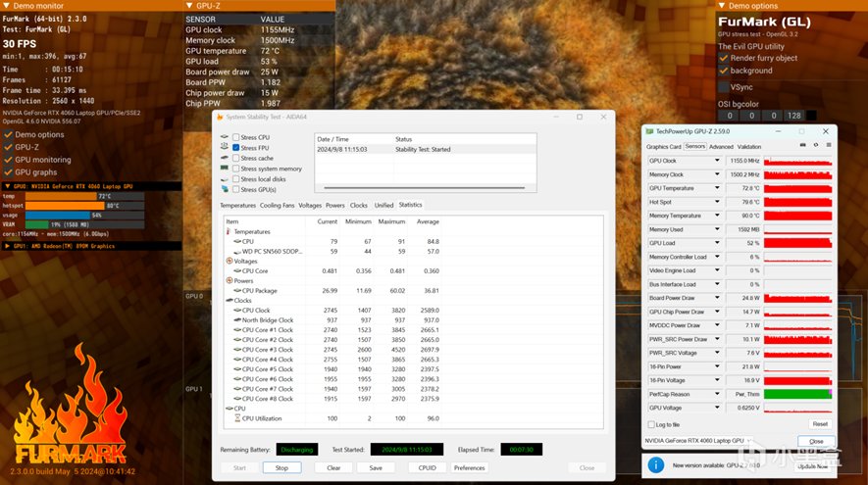The image size is (868, 485).
Task: Click the chip icon beside North Bridge Clock
Action: [237, 319]
